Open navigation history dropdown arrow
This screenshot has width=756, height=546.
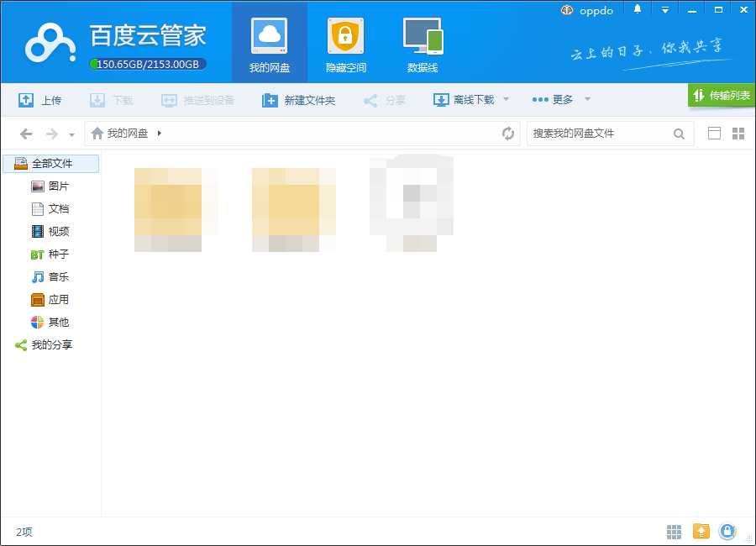[72, 134]
